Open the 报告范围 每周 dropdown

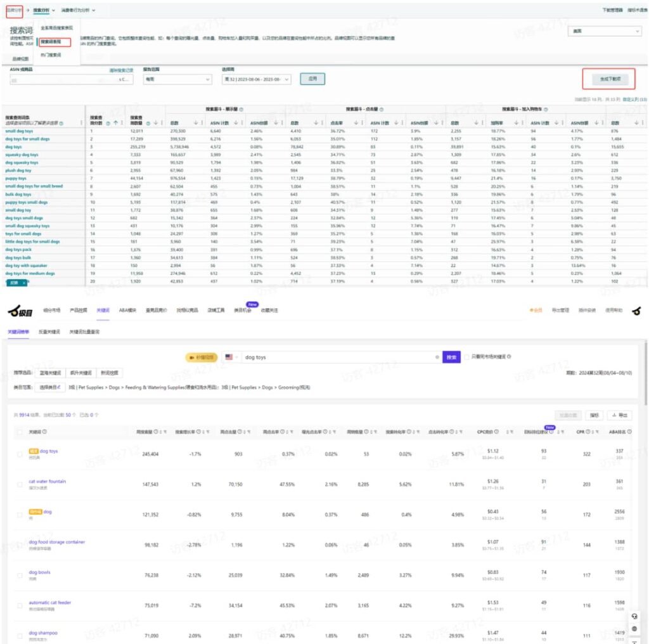[176, 79]
